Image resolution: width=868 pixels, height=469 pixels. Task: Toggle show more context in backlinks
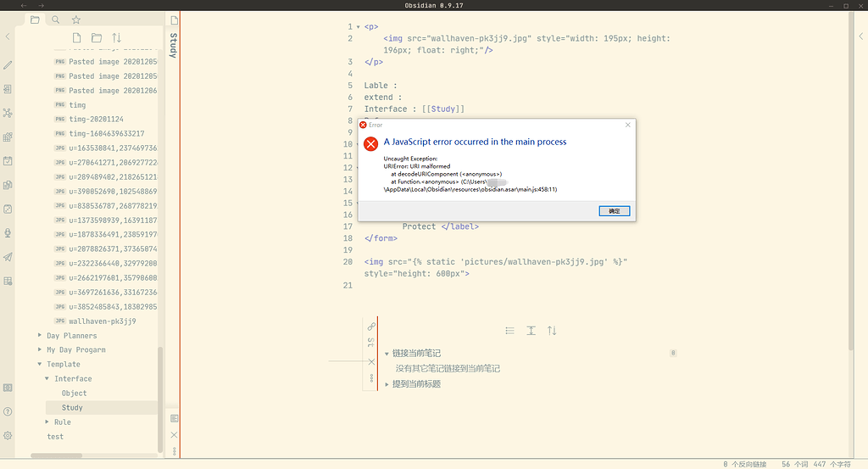tap(531, 331)
